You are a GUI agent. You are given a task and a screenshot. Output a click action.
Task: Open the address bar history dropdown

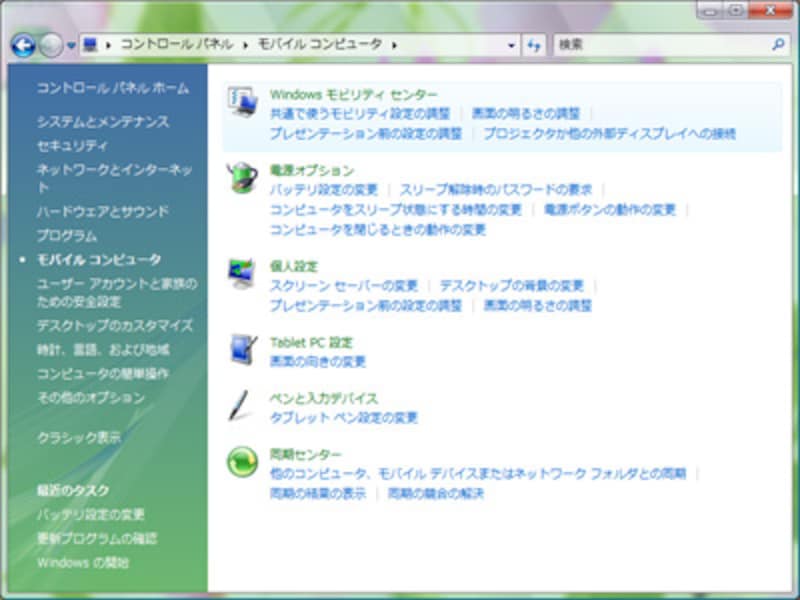(x=511, y=45)
